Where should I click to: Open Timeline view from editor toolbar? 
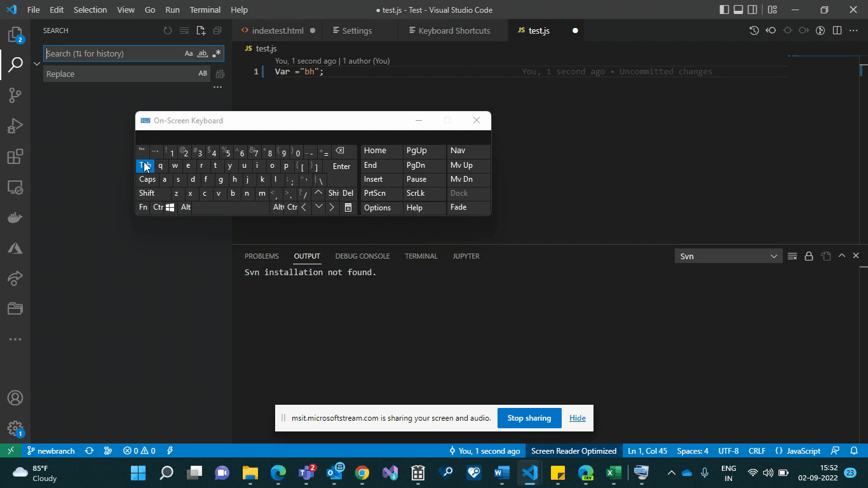point(754,30)
